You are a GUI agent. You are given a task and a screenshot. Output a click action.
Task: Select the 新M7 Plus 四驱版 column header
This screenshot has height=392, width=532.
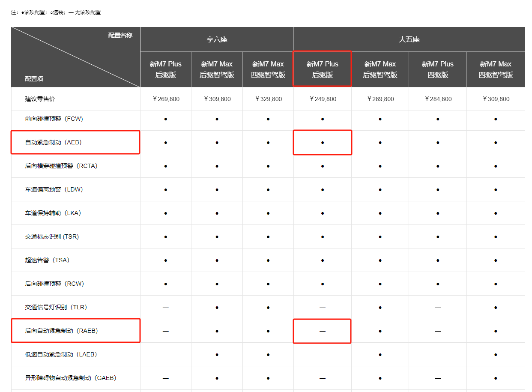pos(438,69)
